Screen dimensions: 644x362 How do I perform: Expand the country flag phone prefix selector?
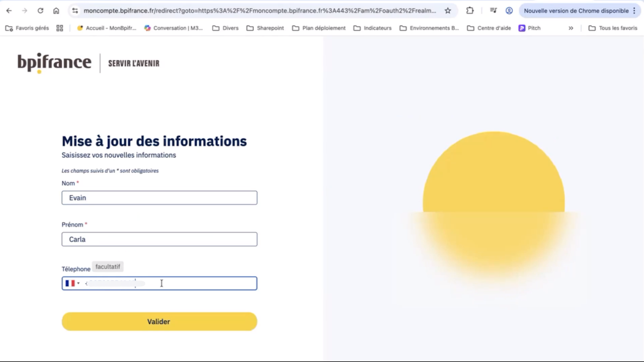pyautogui.click(x=72, y=283)
